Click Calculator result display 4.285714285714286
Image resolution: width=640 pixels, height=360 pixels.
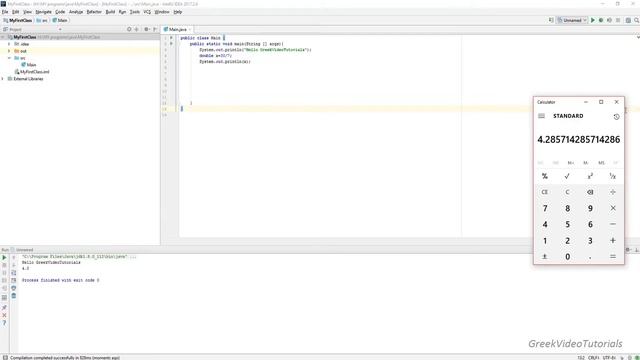coord(578,140)
